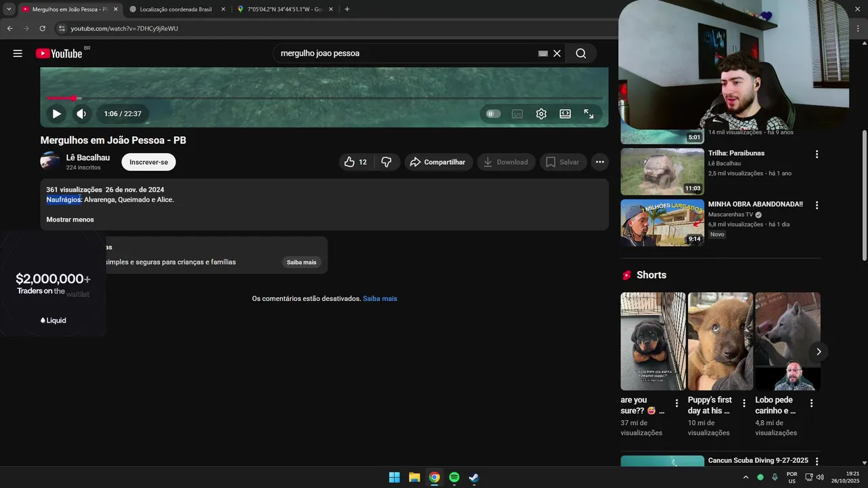Switch to Google Maps coordinates tab
The height and width of the screenshot is (488, 868).
pos(284,9)
